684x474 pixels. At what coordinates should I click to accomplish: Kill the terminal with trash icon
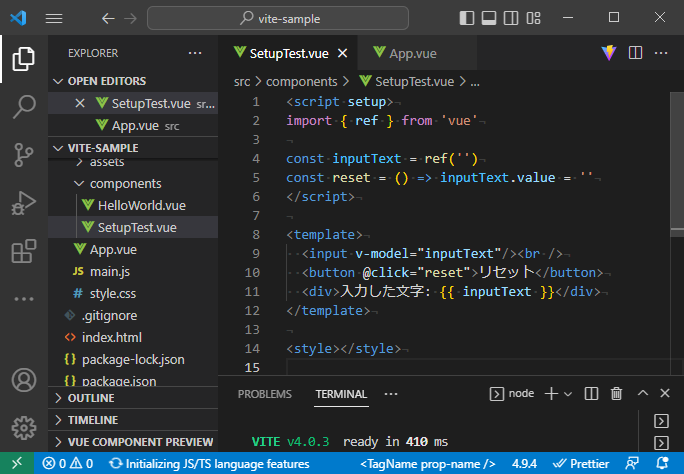tap(616, 393)
